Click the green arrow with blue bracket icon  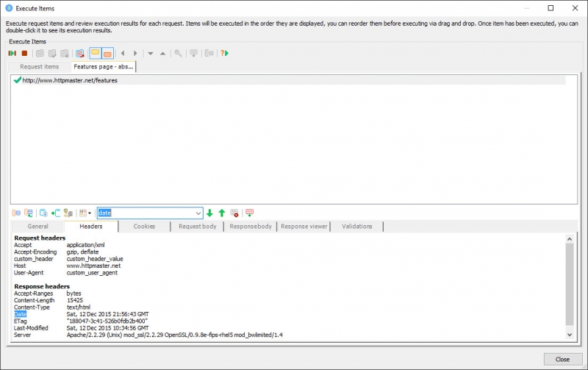(x=56, y=213)
